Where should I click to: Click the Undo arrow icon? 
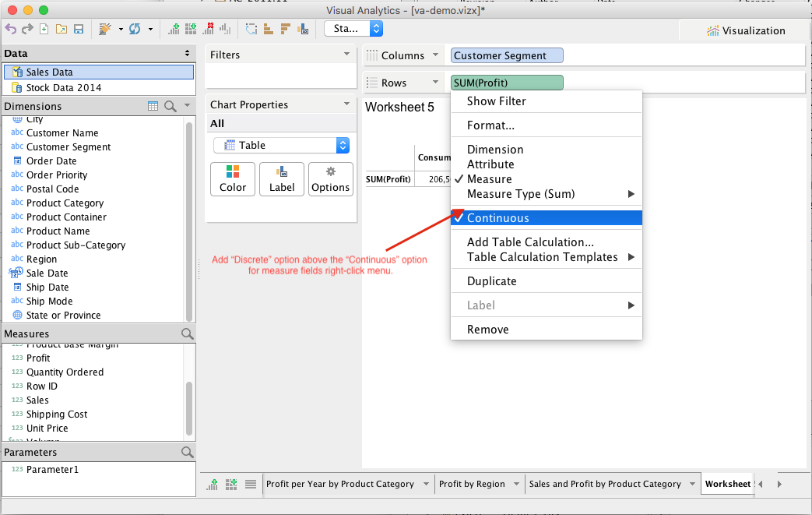[x=10, y=29]
